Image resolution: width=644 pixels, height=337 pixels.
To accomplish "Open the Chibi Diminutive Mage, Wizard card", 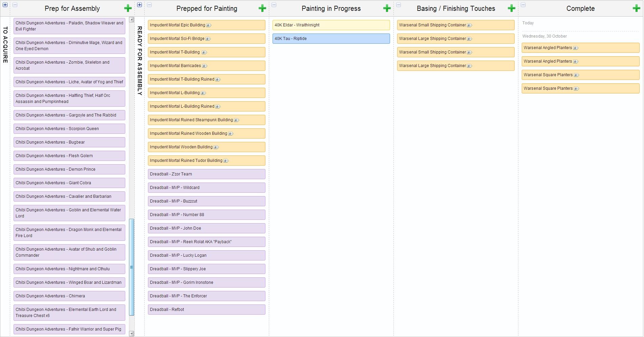I will pyautogui.click(x=69, y=46).
